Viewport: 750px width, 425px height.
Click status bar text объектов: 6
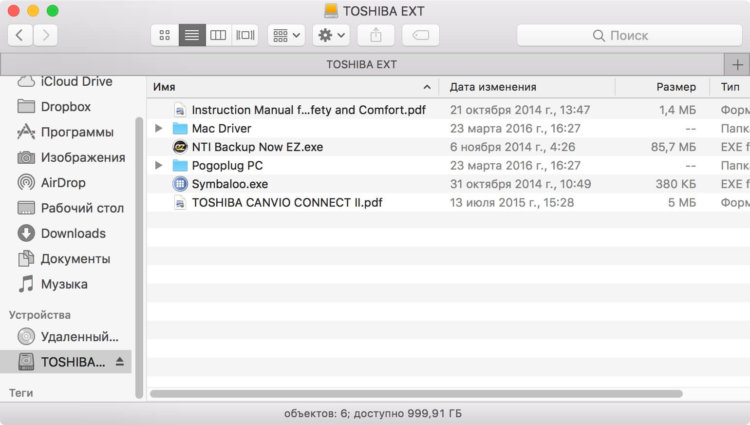(x=373, y=414)
